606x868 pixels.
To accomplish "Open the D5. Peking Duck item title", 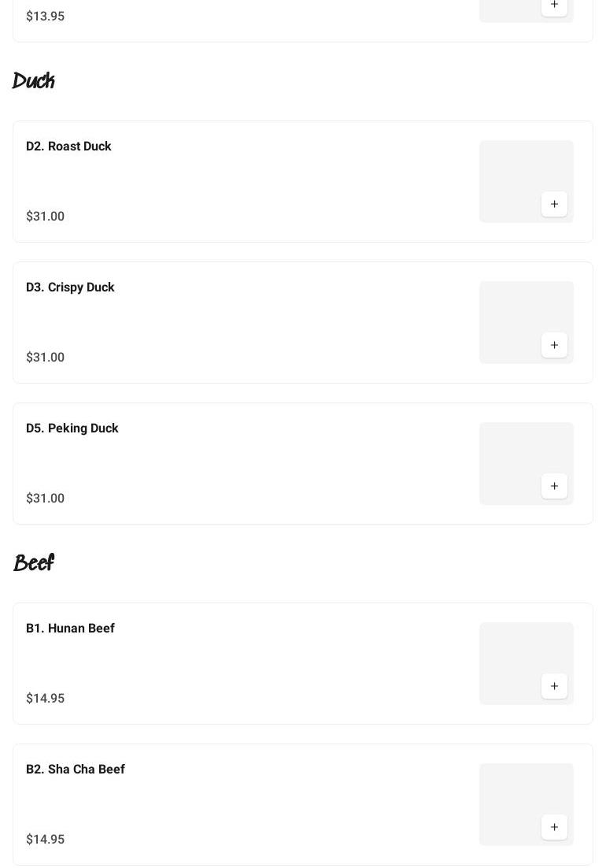I will pyautogui.click(x=72, y=428).
